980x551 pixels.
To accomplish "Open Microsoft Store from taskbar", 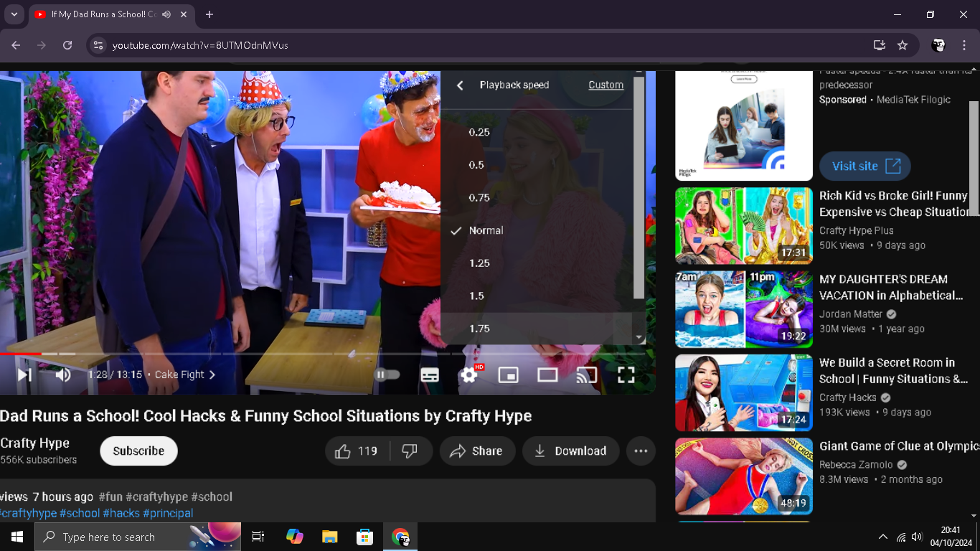I will point(365,537).
